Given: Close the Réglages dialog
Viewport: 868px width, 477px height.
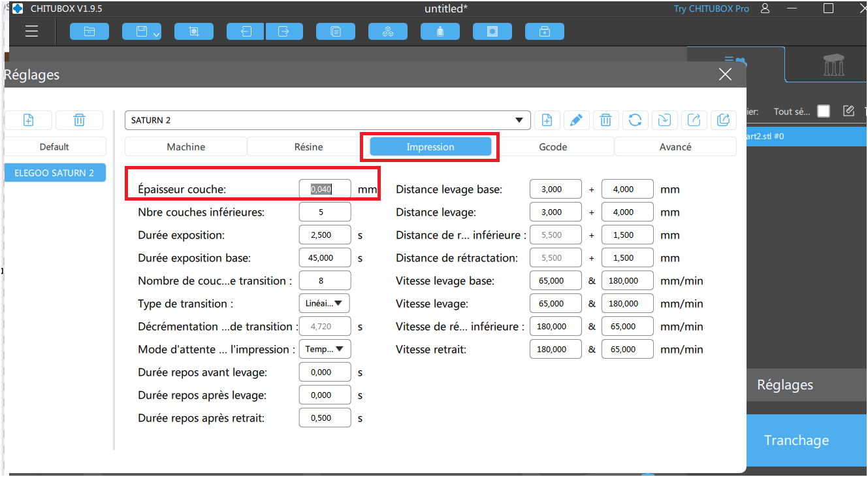Looking at the screenshot, I should [x=725, y=74].
